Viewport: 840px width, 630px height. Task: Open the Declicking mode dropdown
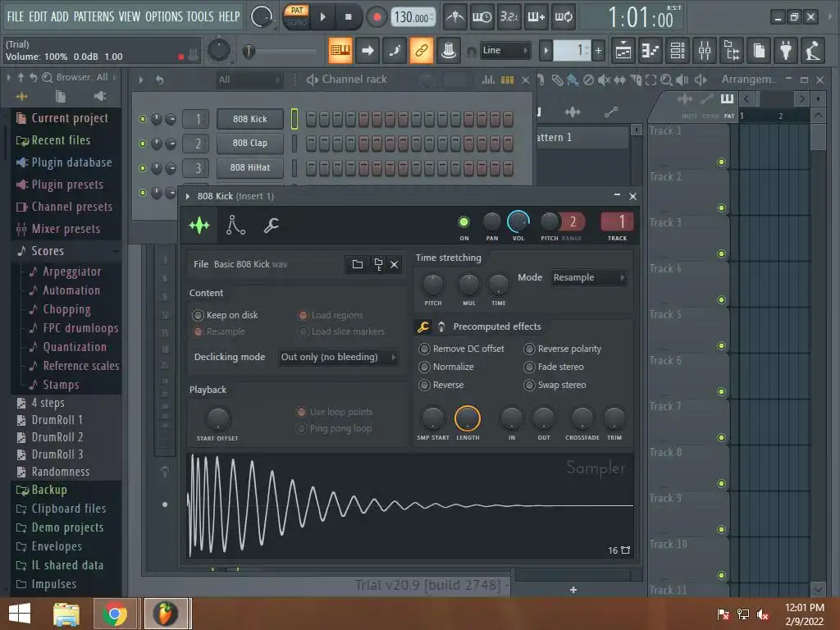338,358
